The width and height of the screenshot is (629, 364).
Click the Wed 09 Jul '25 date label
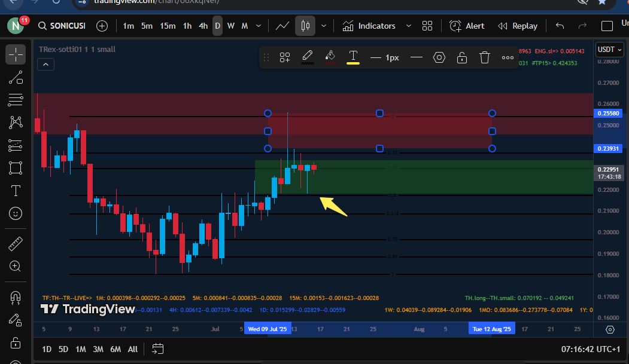tap(268, 329)
